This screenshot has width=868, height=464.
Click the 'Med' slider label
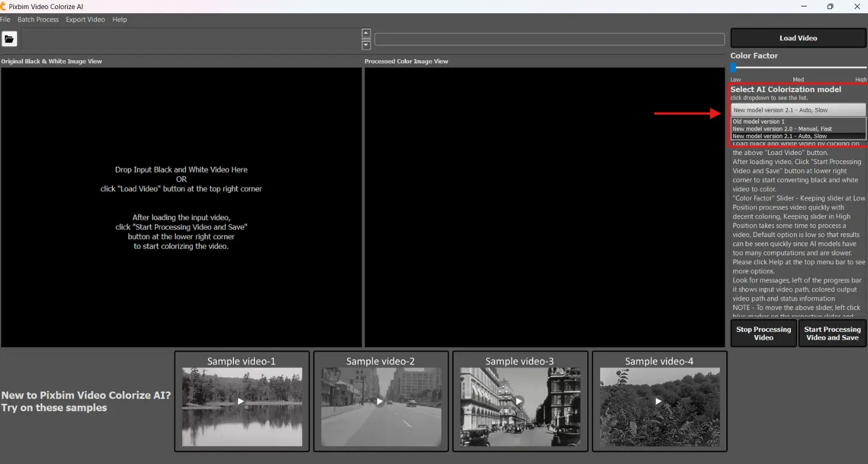tap(798, 80)
